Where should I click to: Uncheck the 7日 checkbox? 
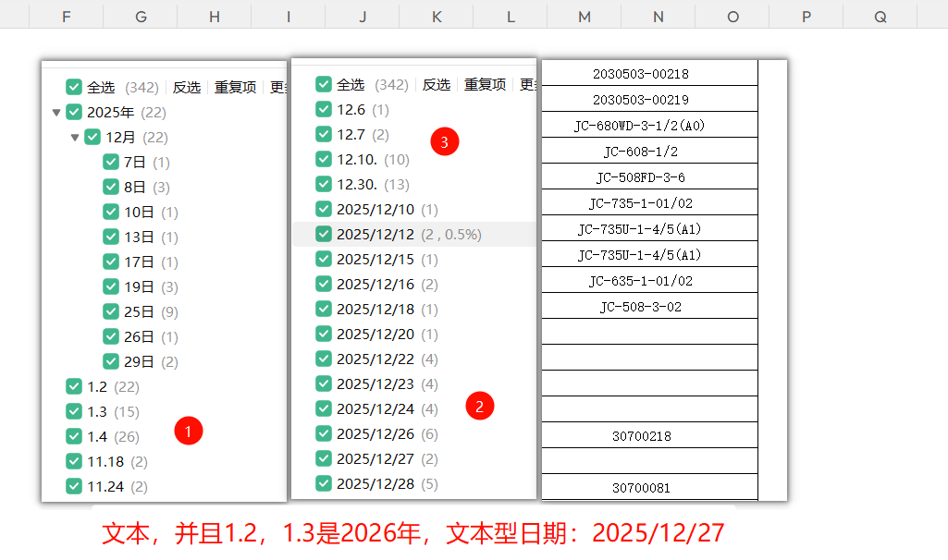click(x=111, y=162)
